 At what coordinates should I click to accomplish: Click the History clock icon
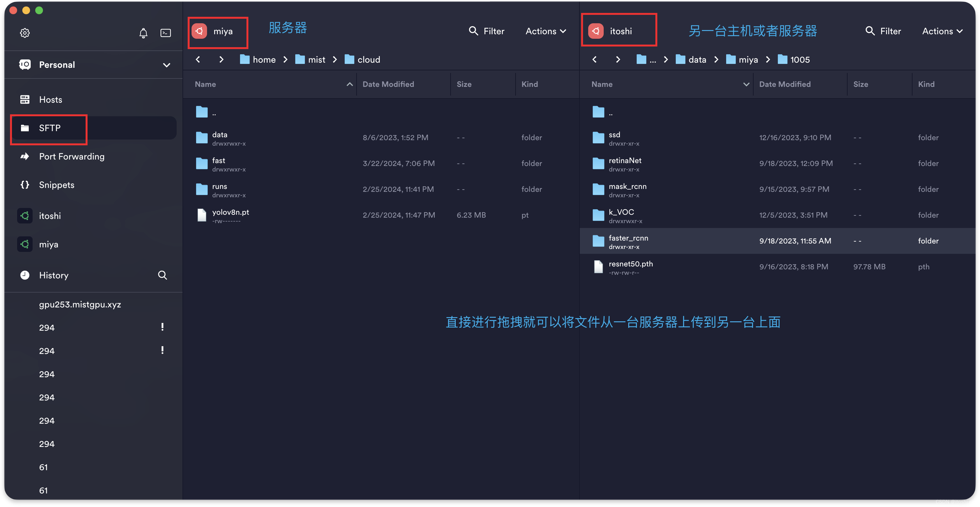(25, 275)
